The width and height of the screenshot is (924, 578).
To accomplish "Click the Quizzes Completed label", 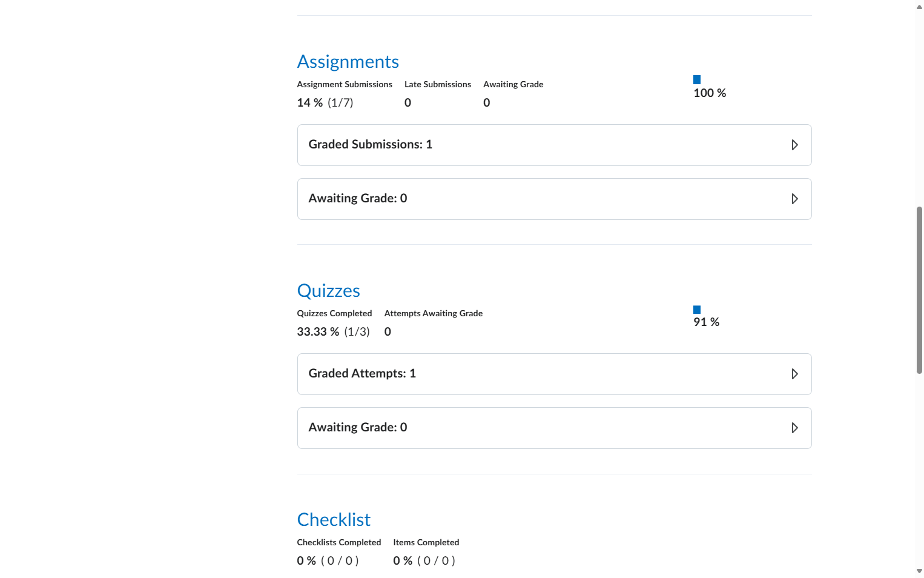I will pos(334,313).
